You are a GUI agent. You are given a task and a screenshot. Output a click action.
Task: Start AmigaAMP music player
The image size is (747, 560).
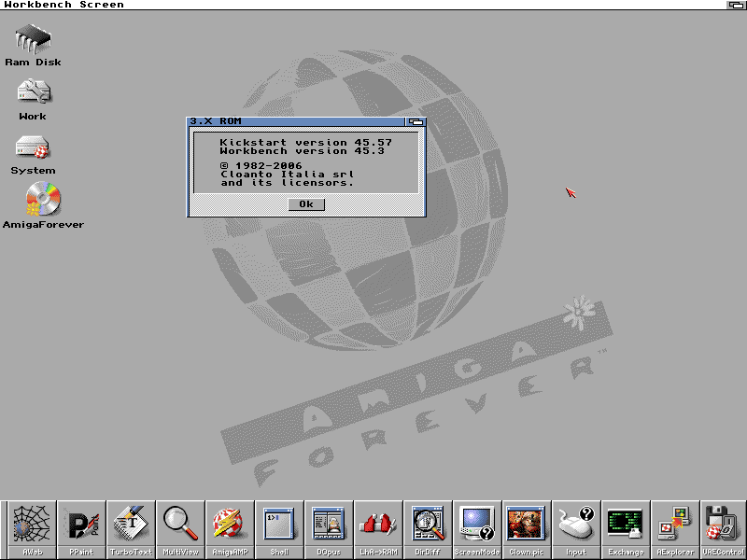pyautogui.click(x=230, y=525)
